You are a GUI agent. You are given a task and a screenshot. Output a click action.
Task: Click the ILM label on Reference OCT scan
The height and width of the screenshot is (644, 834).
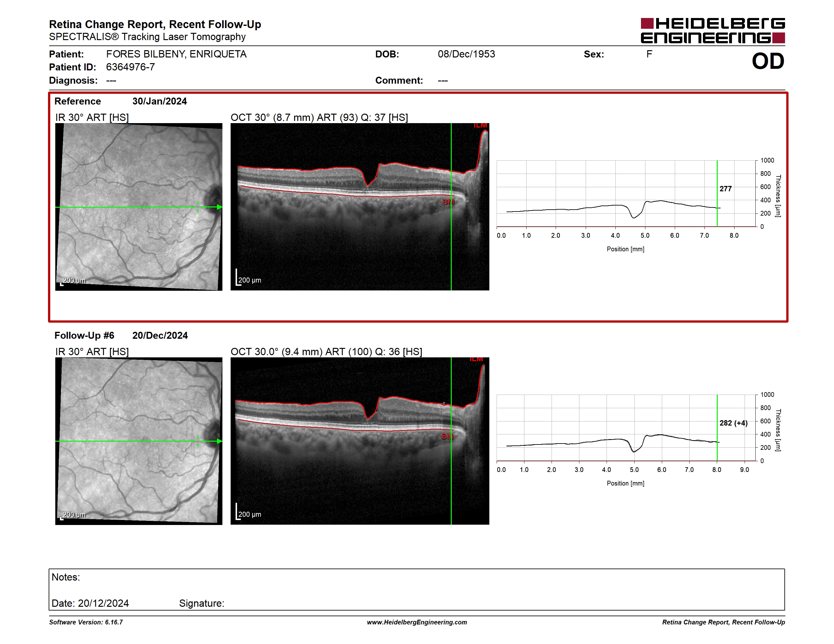(x=480, y=126)
